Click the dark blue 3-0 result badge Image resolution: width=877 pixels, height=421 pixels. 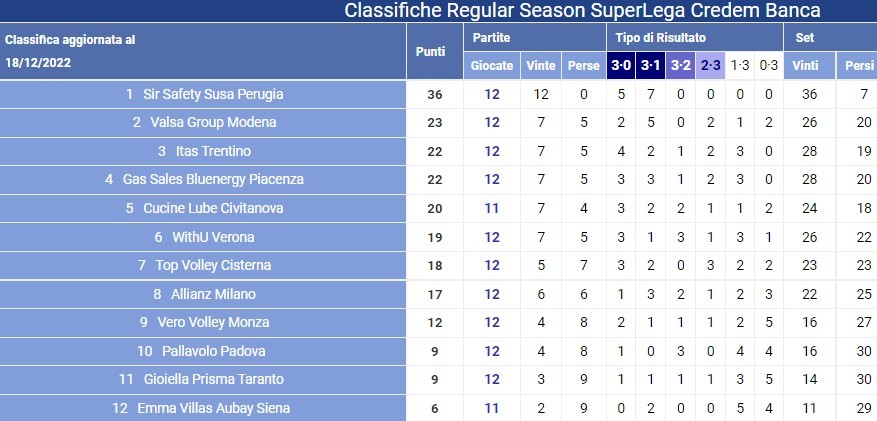point(621,65)
